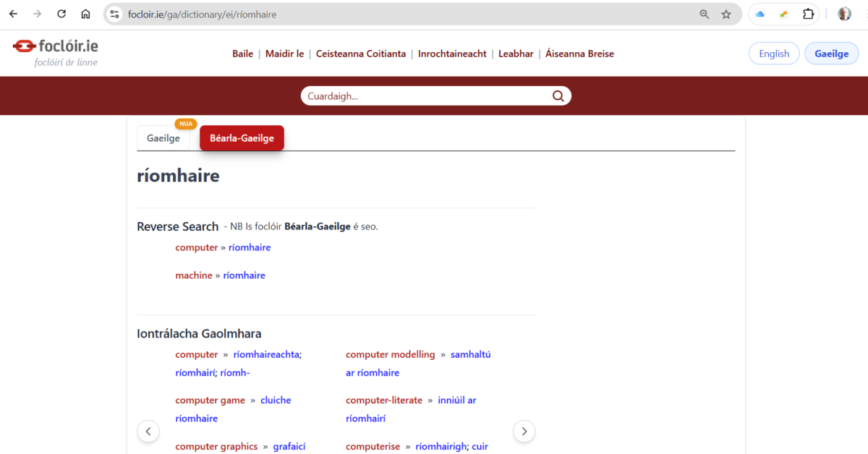Open the browser extensions puzzle icon

pos(808,14)
